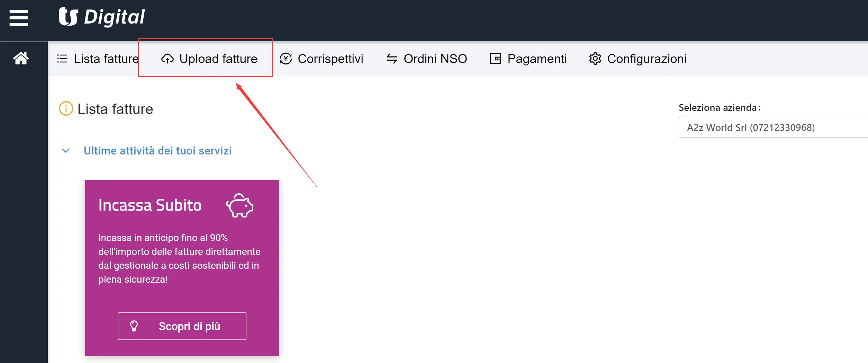This screenshot has height=363, width=868.
Task: Click the Corrispettivi currency icon
Action: (x=286, y=59)
